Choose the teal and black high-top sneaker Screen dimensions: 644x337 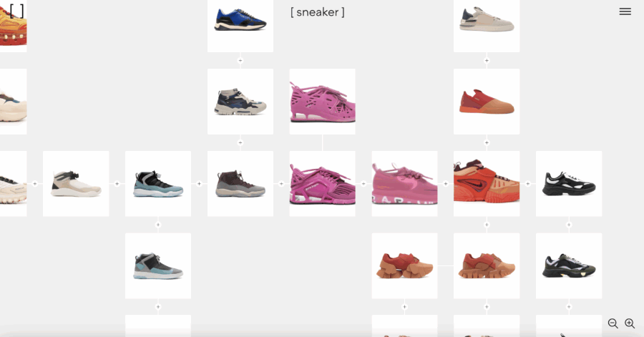click(158, 183)
